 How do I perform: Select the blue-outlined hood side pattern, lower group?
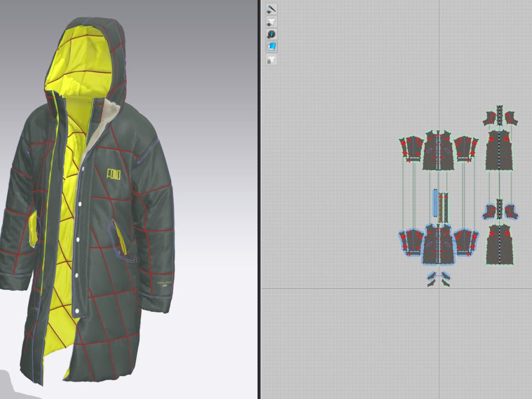click(489, 212)
